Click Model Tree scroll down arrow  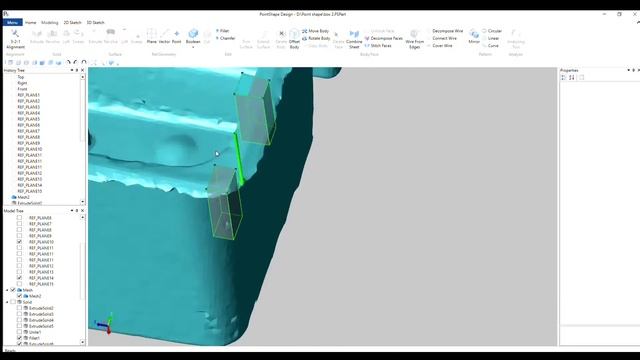[x=83, y=342]
